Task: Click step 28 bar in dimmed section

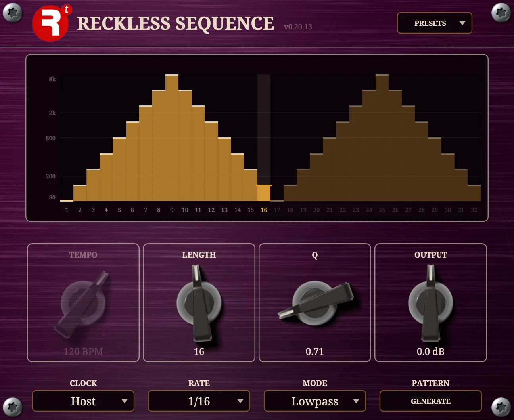Action: pos(422,161)
